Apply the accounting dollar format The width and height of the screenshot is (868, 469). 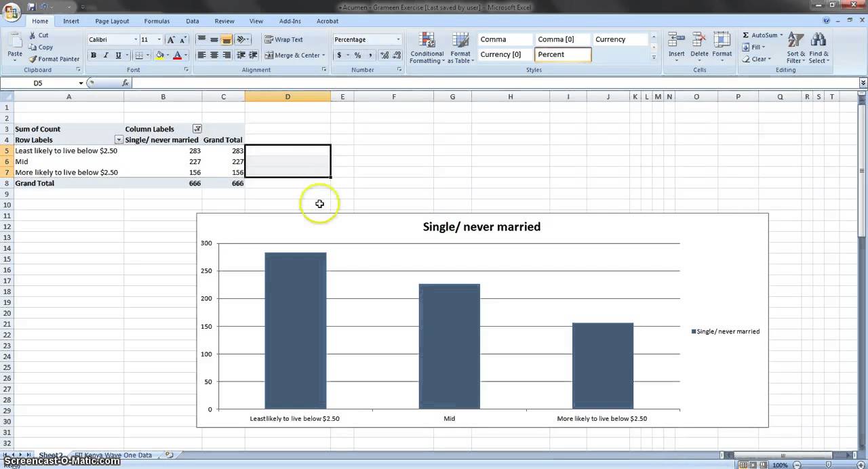(339, 56)
